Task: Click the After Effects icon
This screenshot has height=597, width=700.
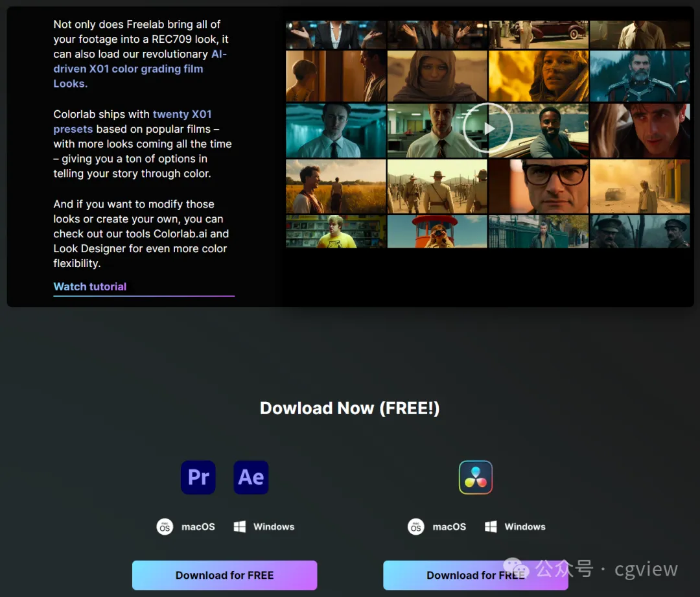Action: (251, 477)
